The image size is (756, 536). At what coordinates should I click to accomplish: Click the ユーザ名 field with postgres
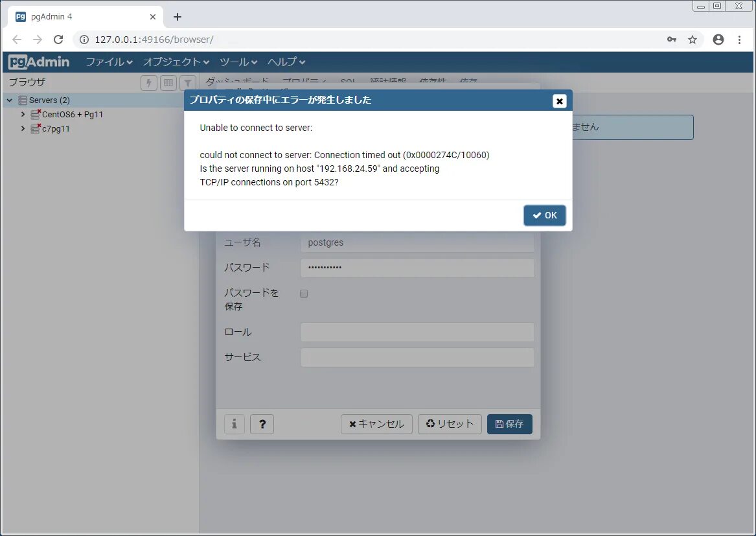coord(417,242)
